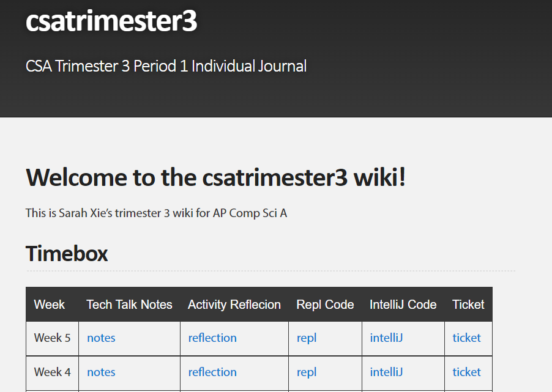The height and width of the screenshot is (392, 552).
Task: Click the csatrimester3 site title
Action: [x=111, y=21]
